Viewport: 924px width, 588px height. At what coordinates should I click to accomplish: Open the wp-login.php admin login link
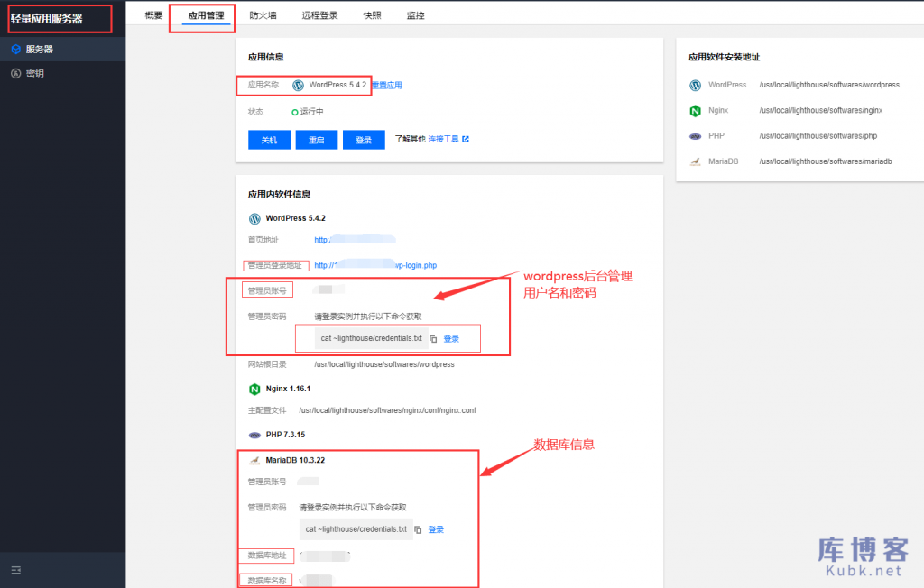[375, 265]
